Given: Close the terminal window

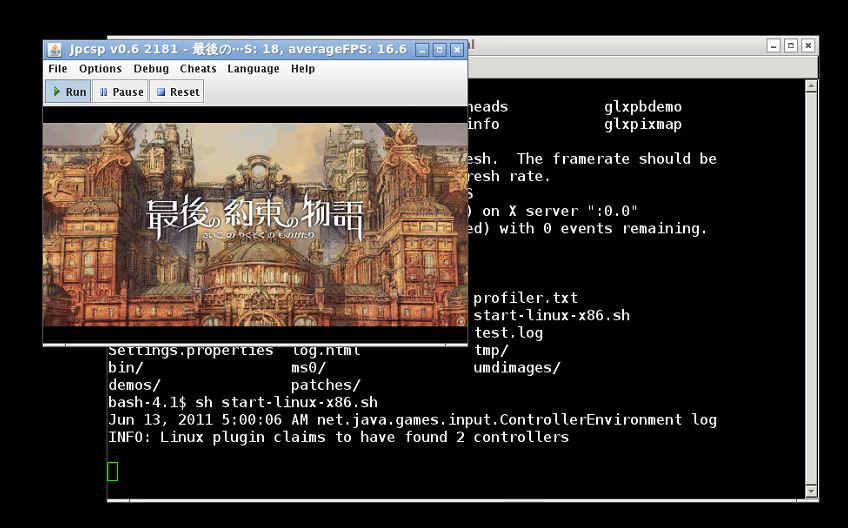Looking at the screenshot, I should [809, 45].
